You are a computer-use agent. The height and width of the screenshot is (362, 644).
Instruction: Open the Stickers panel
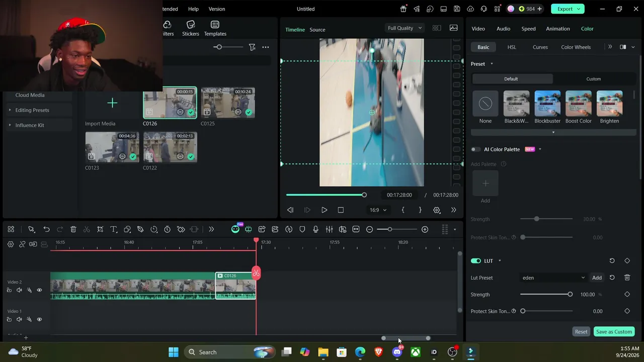[191, 29]
